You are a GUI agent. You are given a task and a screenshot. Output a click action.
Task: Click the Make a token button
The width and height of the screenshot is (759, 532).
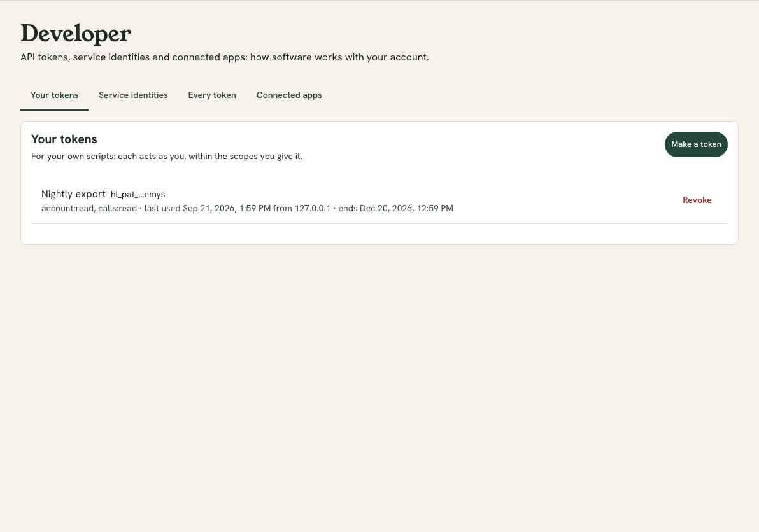click(696, 144)
